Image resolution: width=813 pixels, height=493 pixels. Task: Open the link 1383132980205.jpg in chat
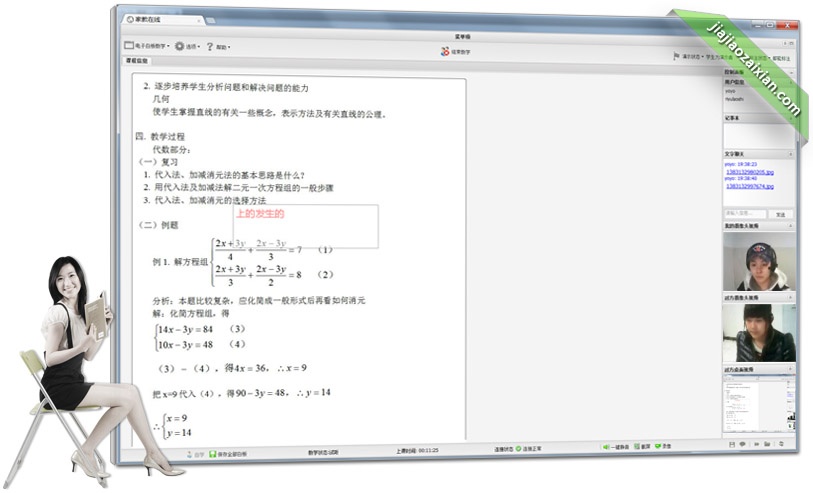(x=750, y=172)
